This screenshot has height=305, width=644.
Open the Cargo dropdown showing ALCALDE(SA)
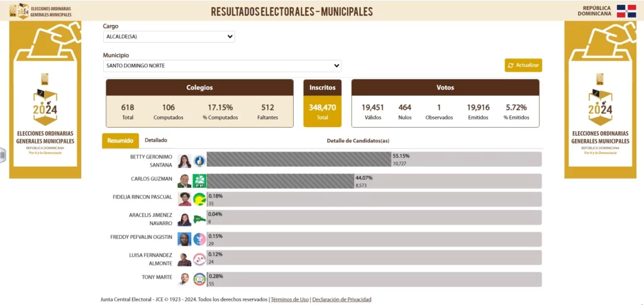(169, 36)
